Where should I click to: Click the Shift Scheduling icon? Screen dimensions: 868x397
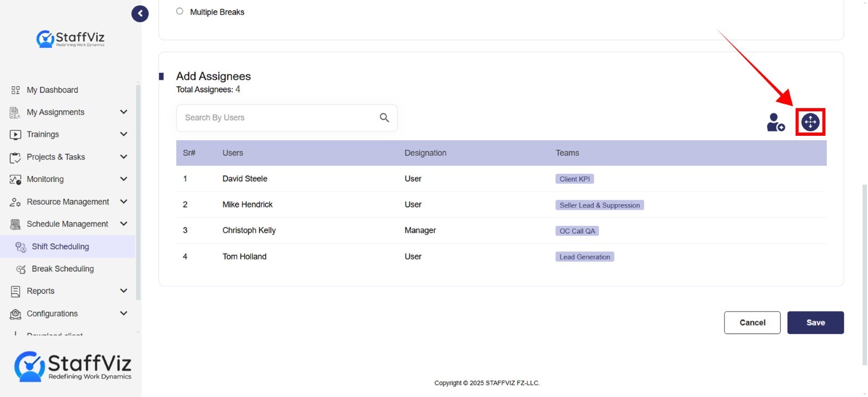(21, 247)
